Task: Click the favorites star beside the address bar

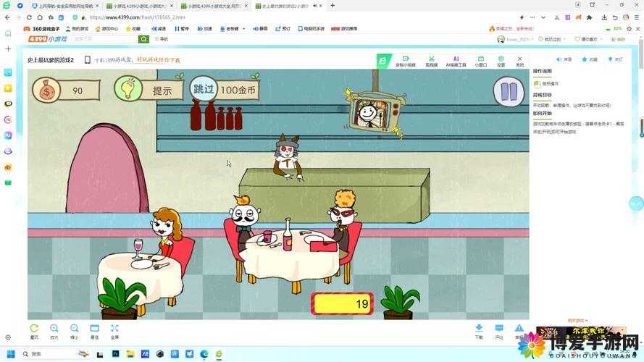Action: 51,17
